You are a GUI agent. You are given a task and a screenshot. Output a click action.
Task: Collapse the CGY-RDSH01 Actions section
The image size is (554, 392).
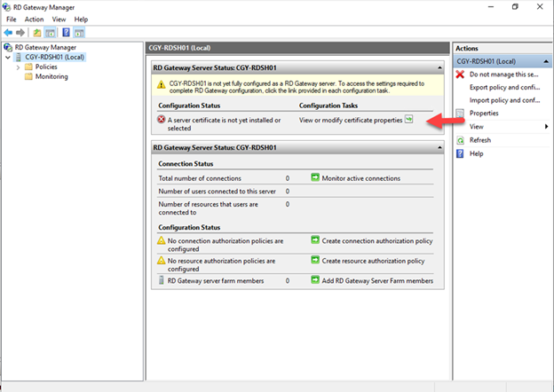click(545, 61)
